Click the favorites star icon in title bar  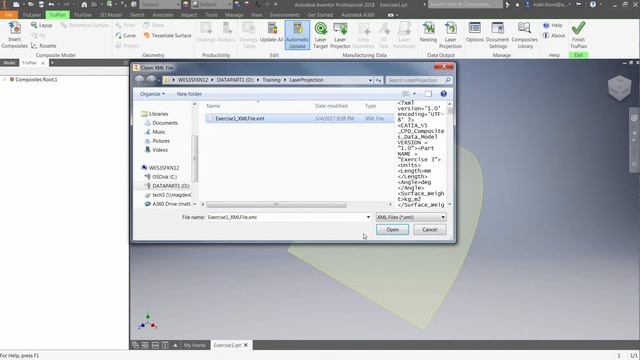pos(517,4)
